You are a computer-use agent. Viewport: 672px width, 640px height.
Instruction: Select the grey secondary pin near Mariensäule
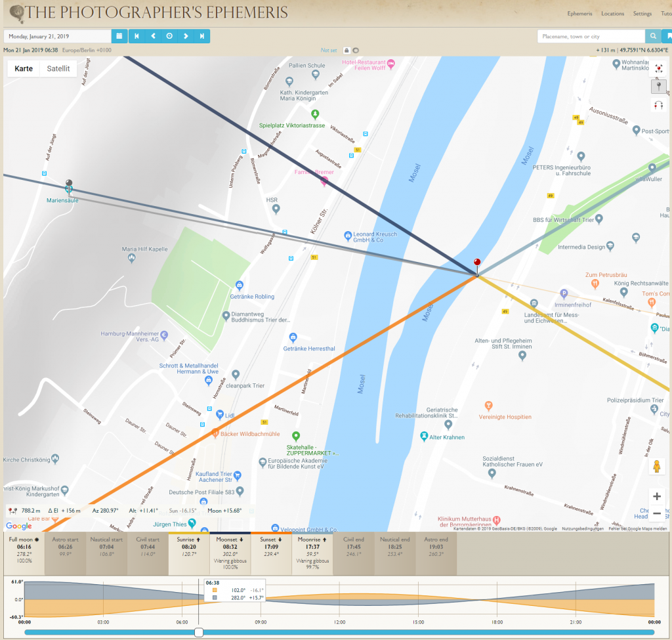69,185
